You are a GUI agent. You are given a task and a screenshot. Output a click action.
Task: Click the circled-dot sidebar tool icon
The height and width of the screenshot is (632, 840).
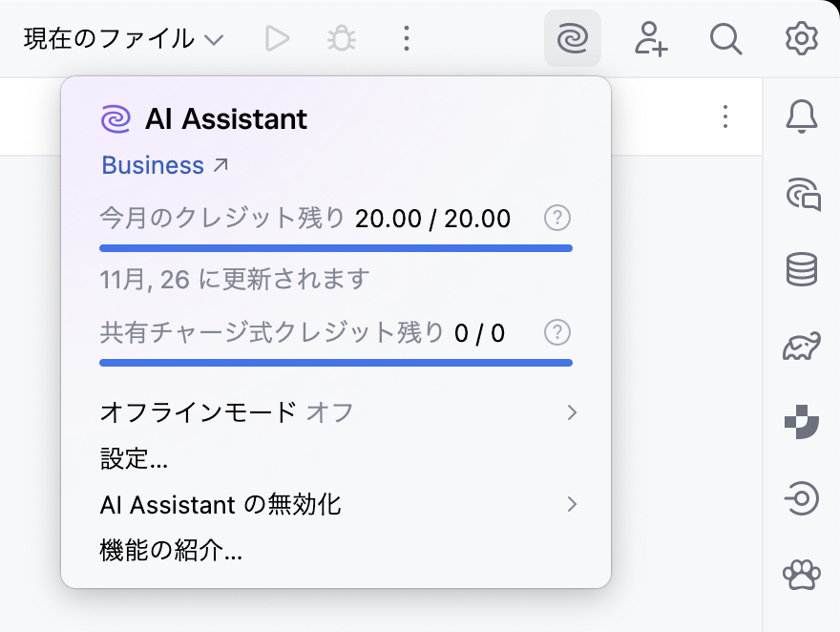(802, 498)
